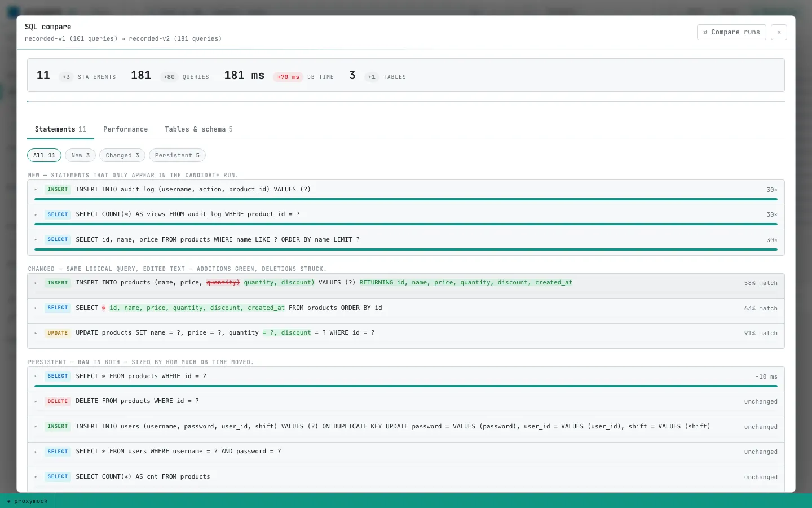Click the SELECT badge on products WHERE id statement
The width and height of the screenshot is (812, 508).
tap(58, 376)
